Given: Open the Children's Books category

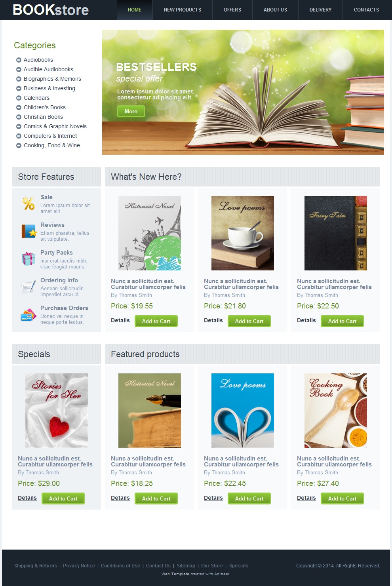Looking at the screenshot, I should [x=45, y=107].
